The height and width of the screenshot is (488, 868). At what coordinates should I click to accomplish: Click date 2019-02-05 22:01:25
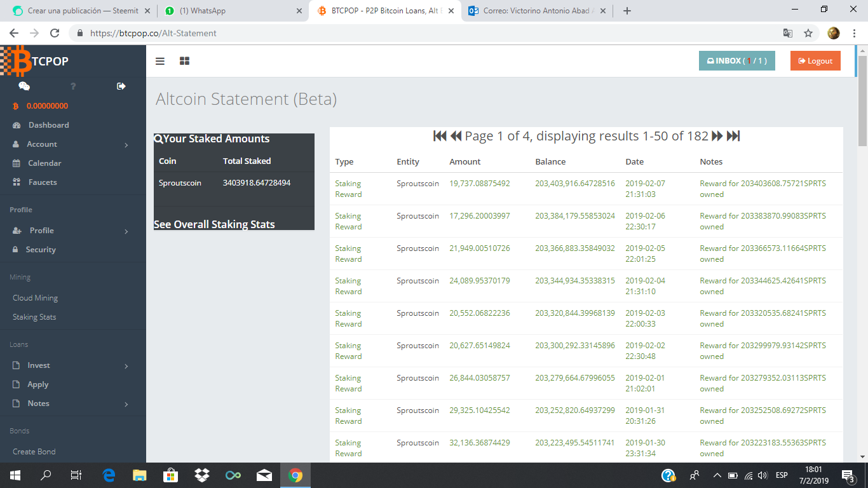(x=645, y=254)
